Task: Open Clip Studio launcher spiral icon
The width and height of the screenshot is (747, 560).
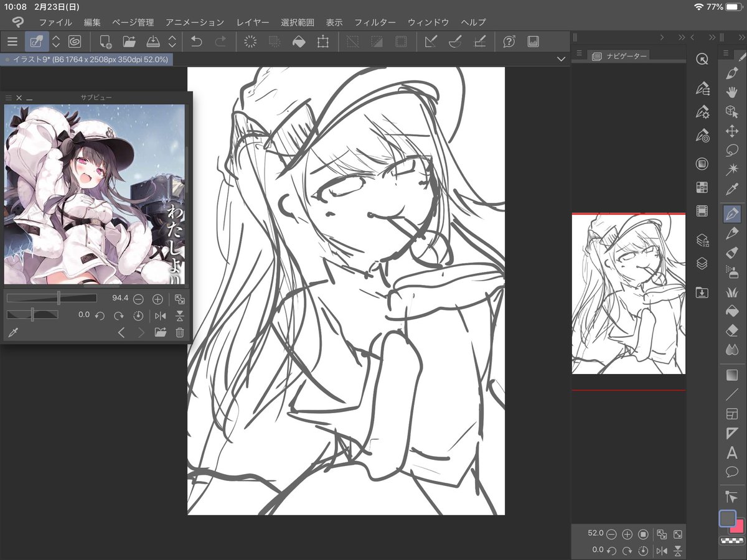Action: (x=74, y=42)
